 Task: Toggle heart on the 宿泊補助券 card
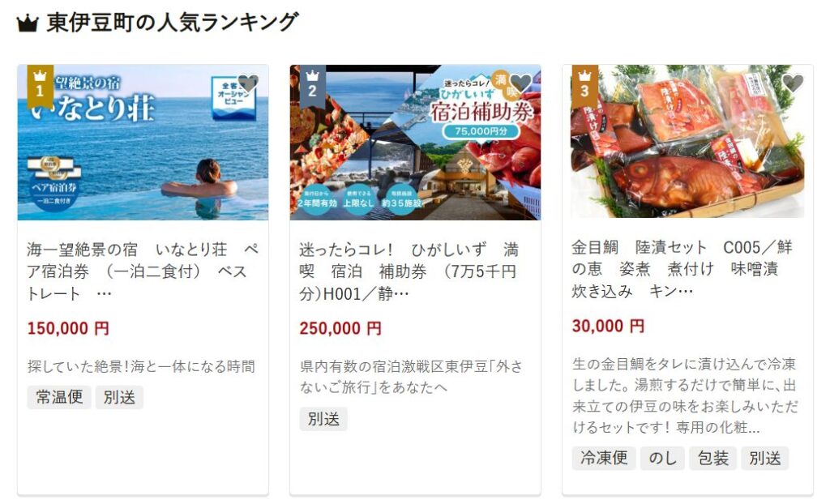click(520, 83)
